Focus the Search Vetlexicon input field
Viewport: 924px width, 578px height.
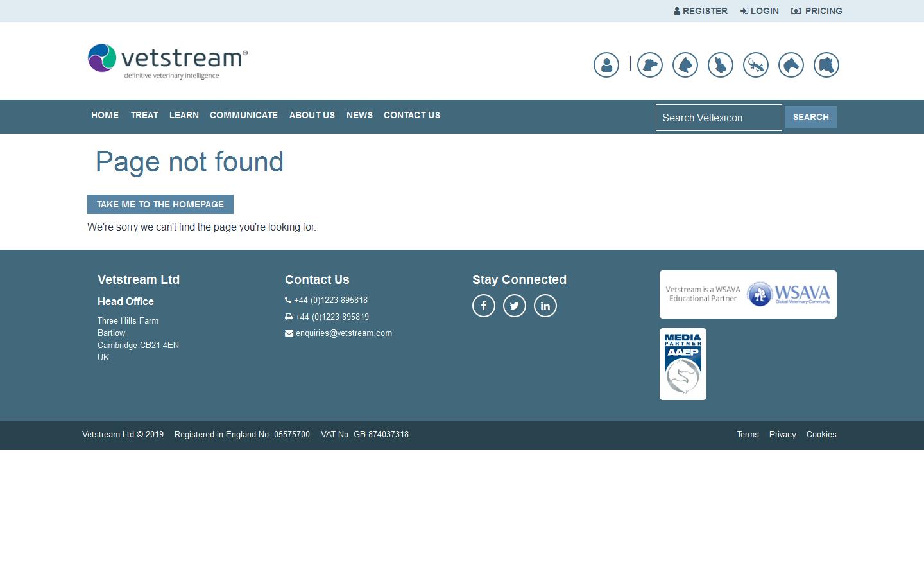(719, 118)
